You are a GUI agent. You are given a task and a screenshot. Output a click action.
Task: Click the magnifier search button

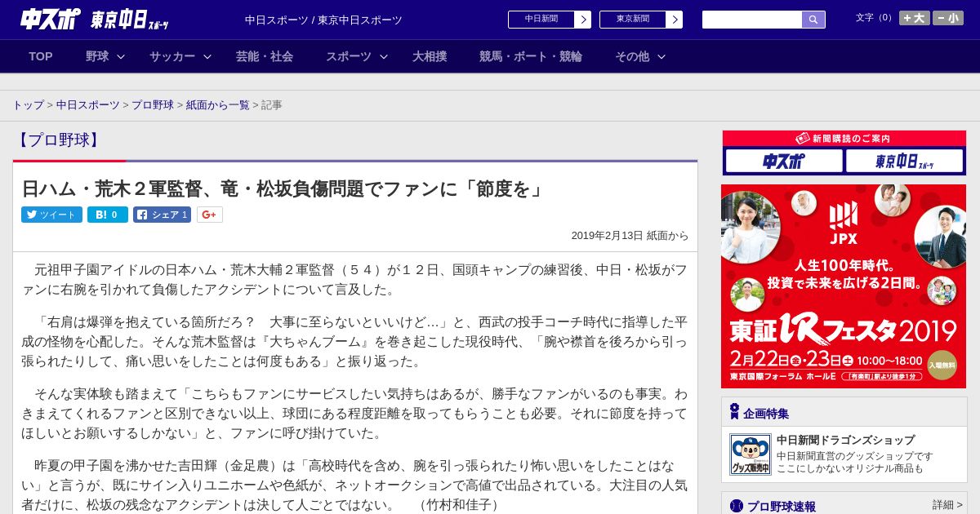click(813, 20)
